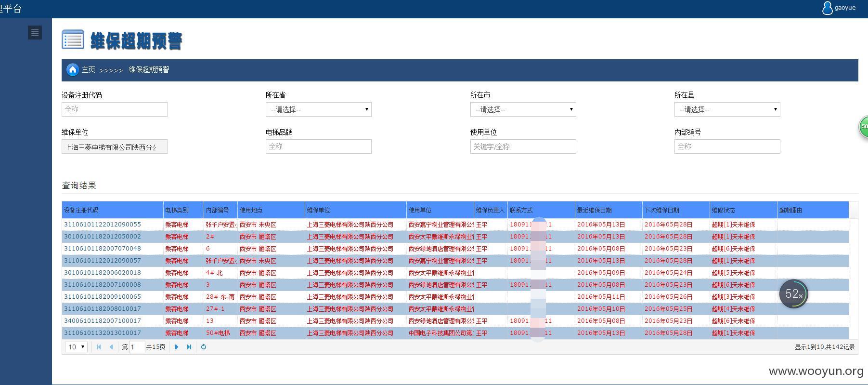Click the 52% circular progress widget
The height and width of the screenshot is (385, 868).
(x=793, y=293)
